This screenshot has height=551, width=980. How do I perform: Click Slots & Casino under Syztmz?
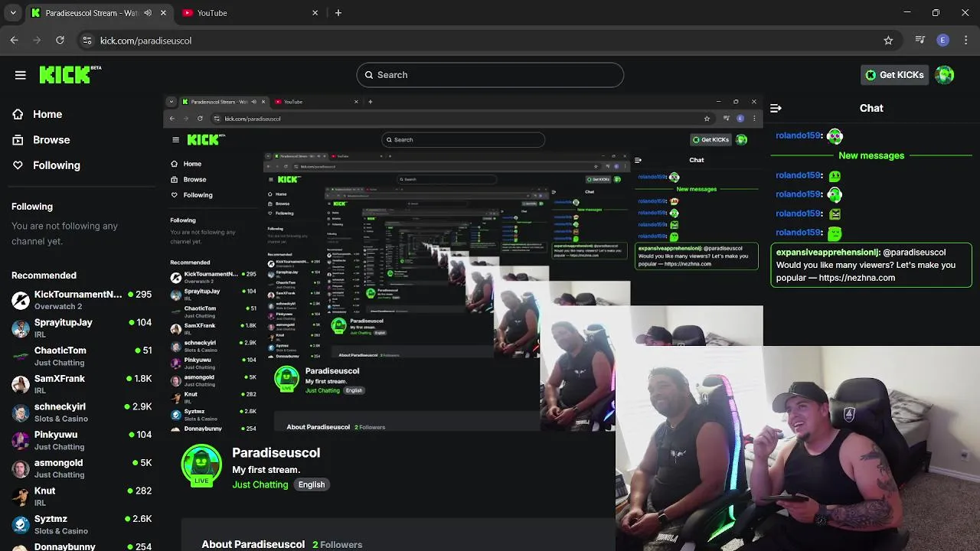pyautogui.click(x=61, y=531)
